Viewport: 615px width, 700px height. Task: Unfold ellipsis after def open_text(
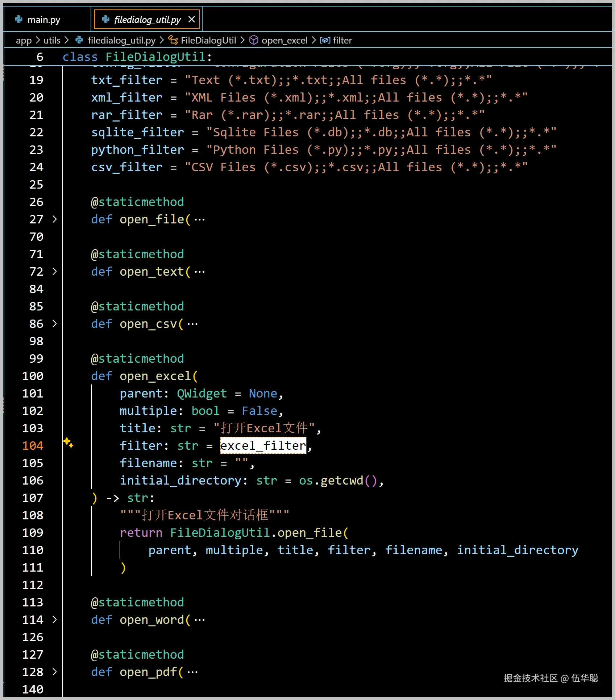[x=200, y=272]
